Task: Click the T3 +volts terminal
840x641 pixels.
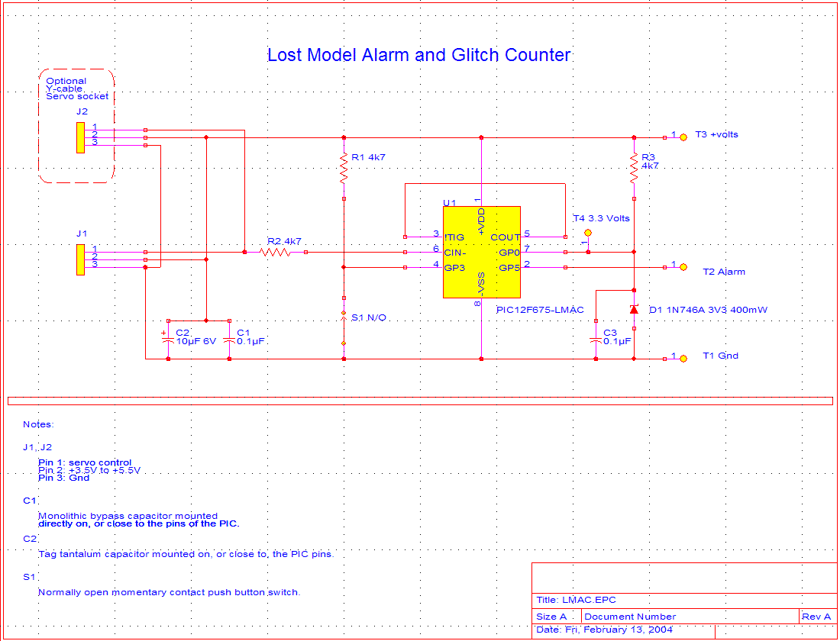Action: click(683, 137)
